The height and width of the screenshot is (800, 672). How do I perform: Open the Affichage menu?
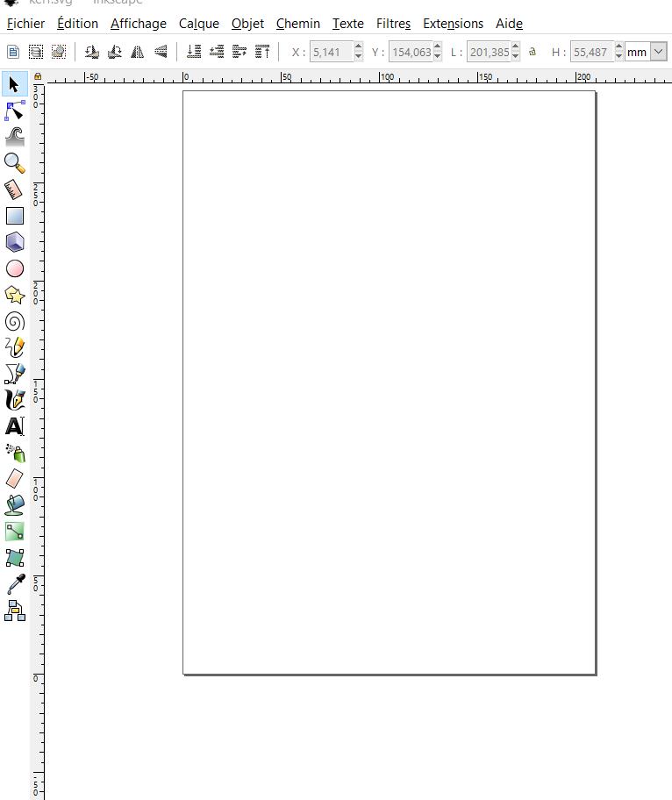(x=139, y=24)
